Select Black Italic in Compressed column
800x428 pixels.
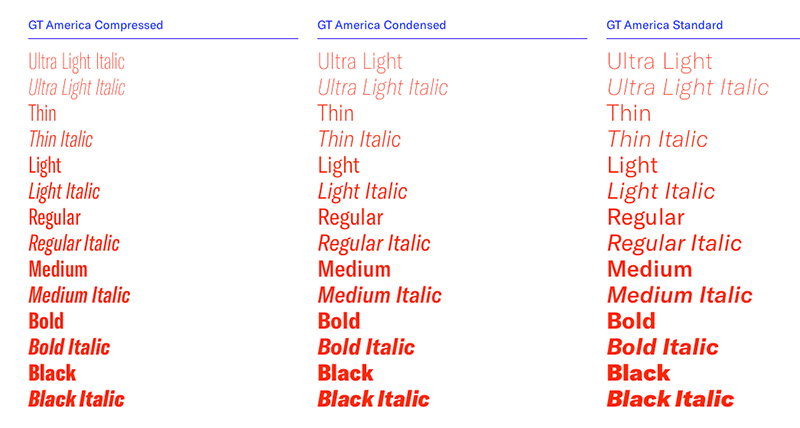pos(77,399)
